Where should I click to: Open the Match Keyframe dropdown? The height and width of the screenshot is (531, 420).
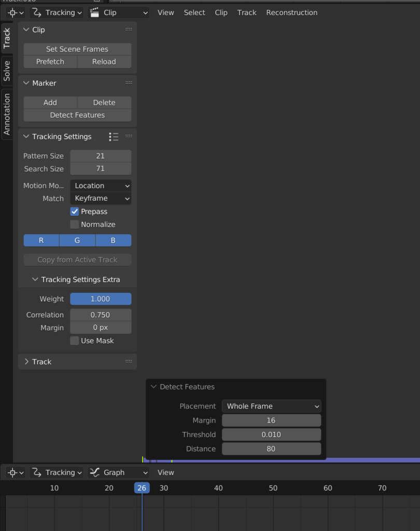[101, 199]
